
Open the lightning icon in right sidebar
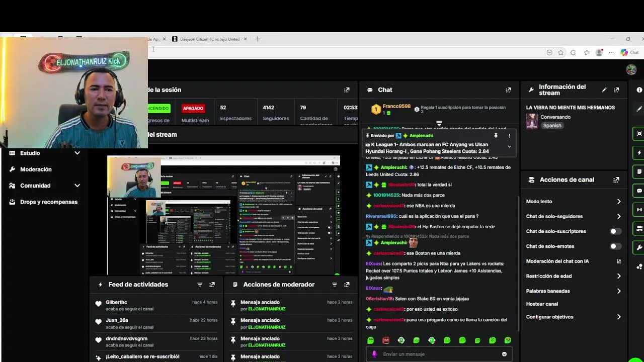(x=639, y=153)
